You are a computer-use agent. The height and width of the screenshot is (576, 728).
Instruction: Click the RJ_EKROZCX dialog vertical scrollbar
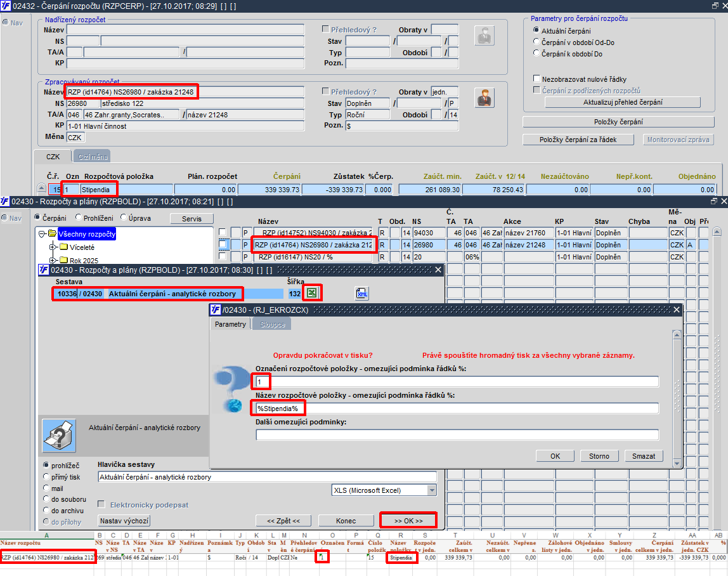tap(677, 399)
